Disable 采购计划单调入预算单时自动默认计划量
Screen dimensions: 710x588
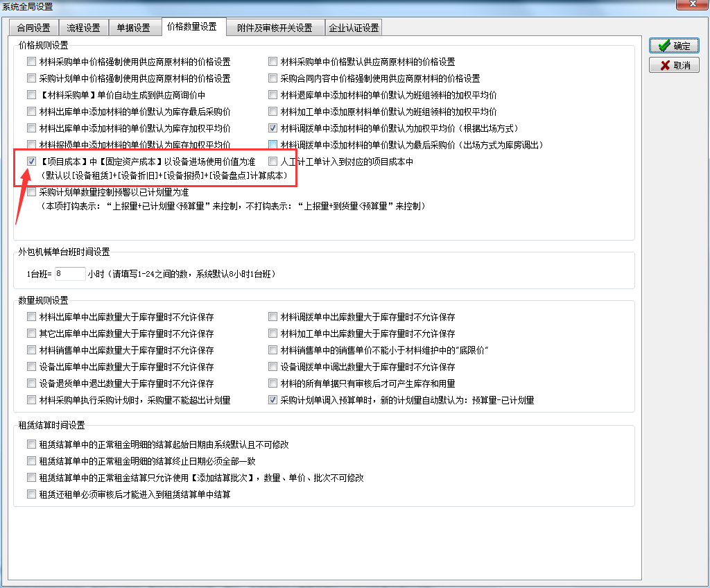(x=273, y=400)
